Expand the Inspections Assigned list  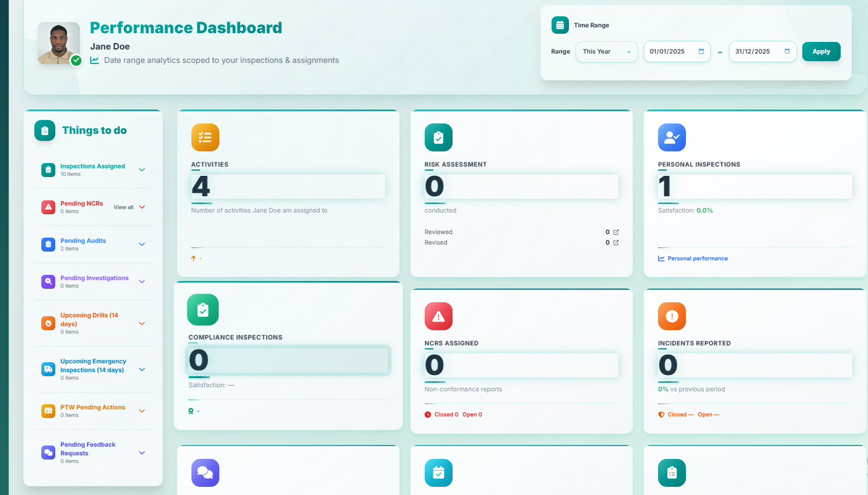(142, 170)
